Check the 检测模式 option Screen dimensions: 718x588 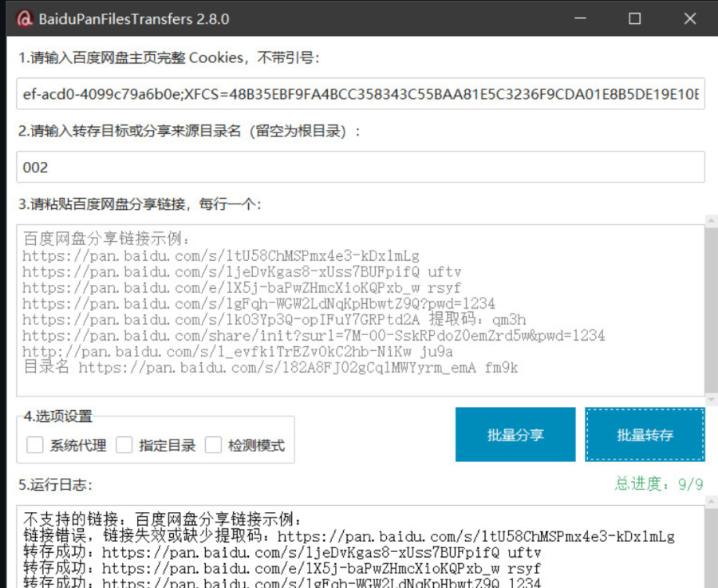point(213,444)
